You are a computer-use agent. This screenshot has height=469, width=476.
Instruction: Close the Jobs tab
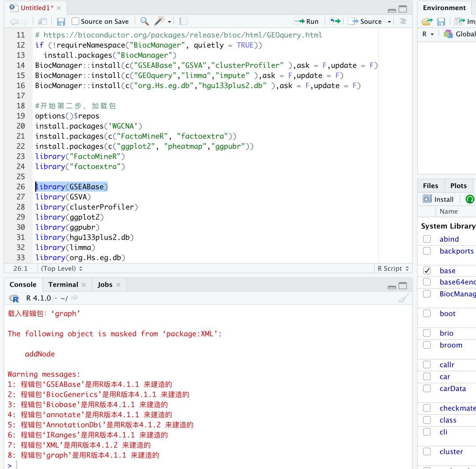tap(119, 284)
